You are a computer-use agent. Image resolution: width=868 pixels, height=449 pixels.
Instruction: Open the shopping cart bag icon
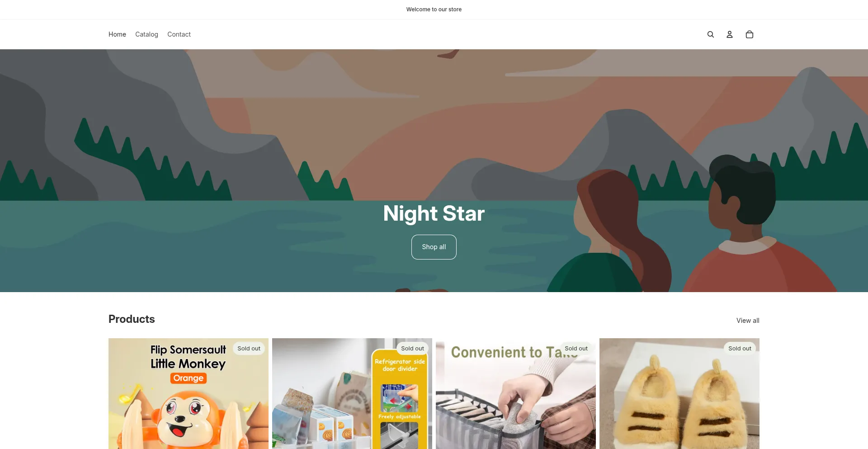pos(749,34)
